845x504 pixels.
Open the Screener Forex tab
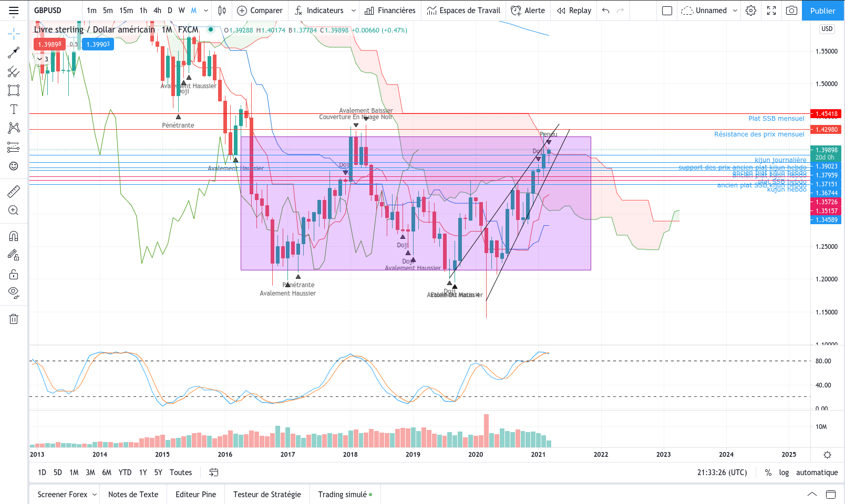coord(63,495)
